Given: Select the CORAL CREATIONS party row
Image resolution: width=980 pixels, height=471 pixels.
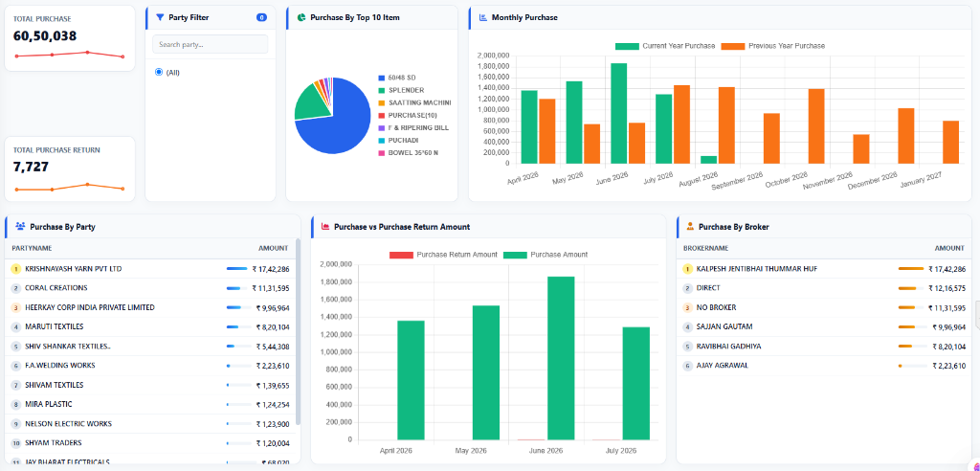Looking at the screenshot, I should [150, 288].
